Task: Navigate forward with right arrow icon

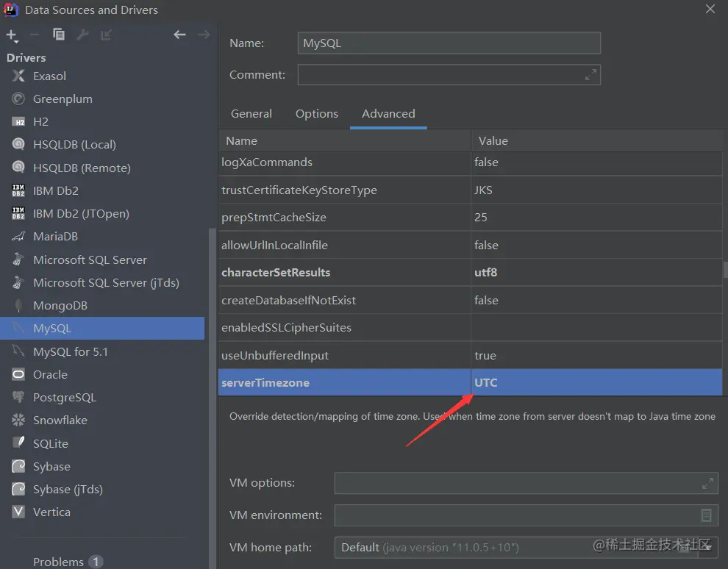Action: [x=204, y=35]
